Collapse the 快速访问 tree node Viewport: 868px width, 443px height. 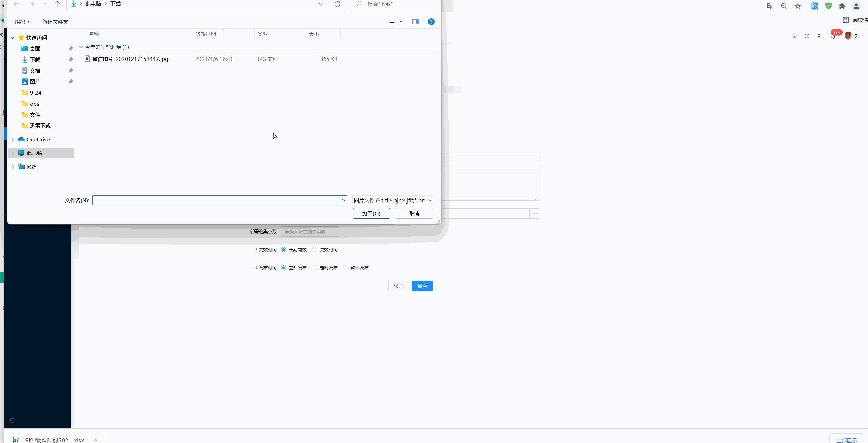[13, 37]
